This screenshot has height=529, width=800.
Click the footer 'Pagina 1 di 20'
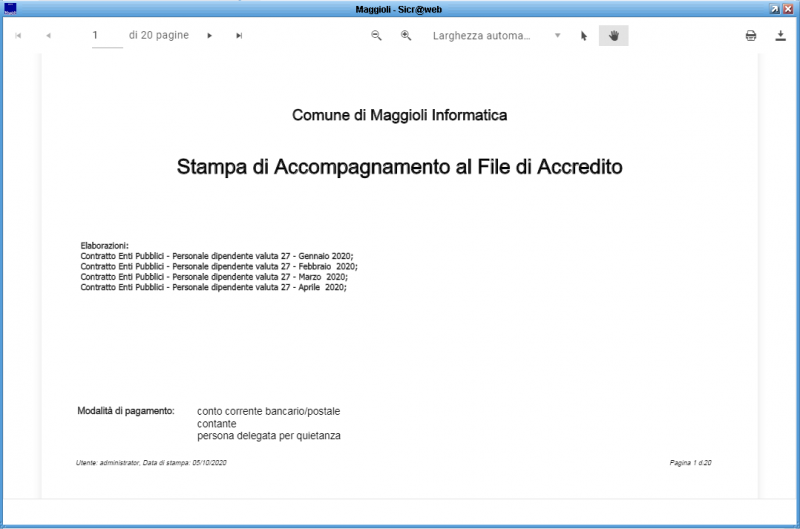(x=690, y=463)
